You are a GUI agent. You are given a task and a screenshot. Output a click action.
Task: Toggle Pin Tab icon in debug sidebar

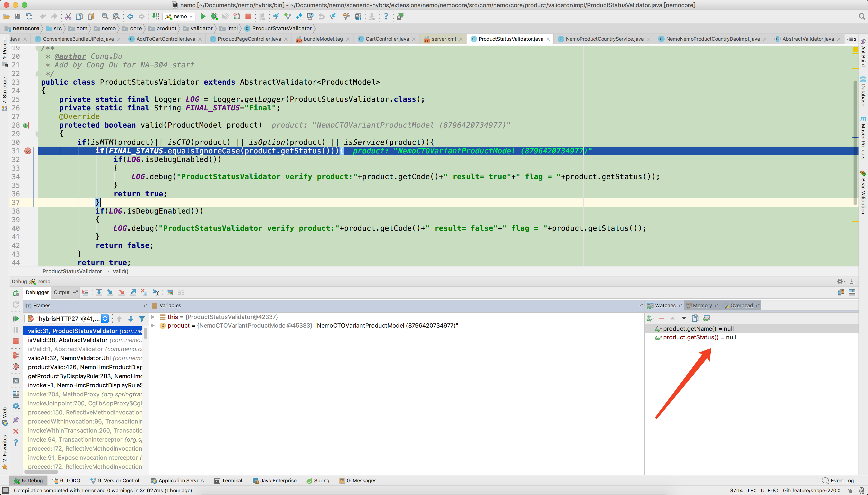pos(16,420)
